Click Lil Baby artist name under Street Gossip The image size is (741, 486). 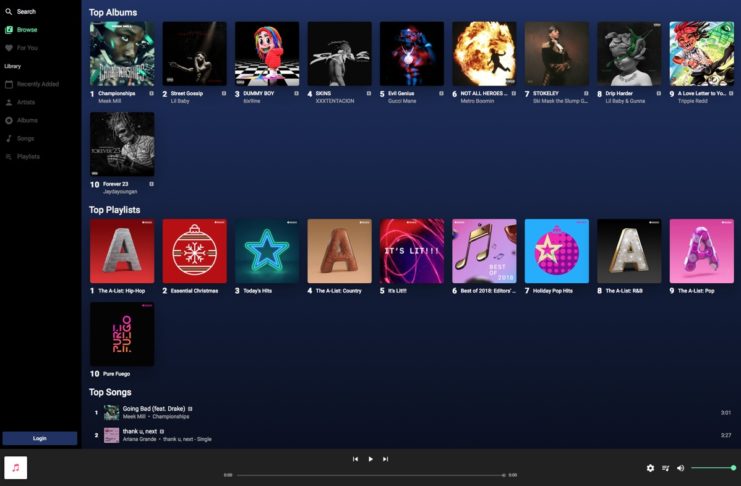point(180,101)
